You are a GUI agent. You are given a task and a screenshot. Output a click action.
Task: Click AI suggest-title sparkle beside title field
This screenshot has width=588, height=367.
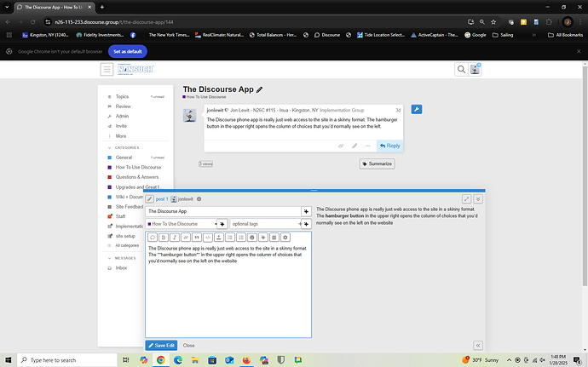click(307, 211)
